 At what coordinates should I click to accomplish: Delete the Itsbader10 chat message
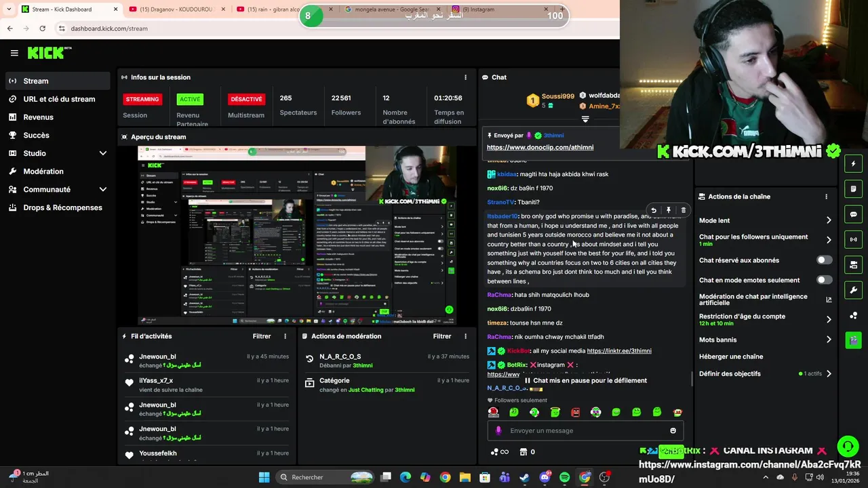(x=683, y=211)
